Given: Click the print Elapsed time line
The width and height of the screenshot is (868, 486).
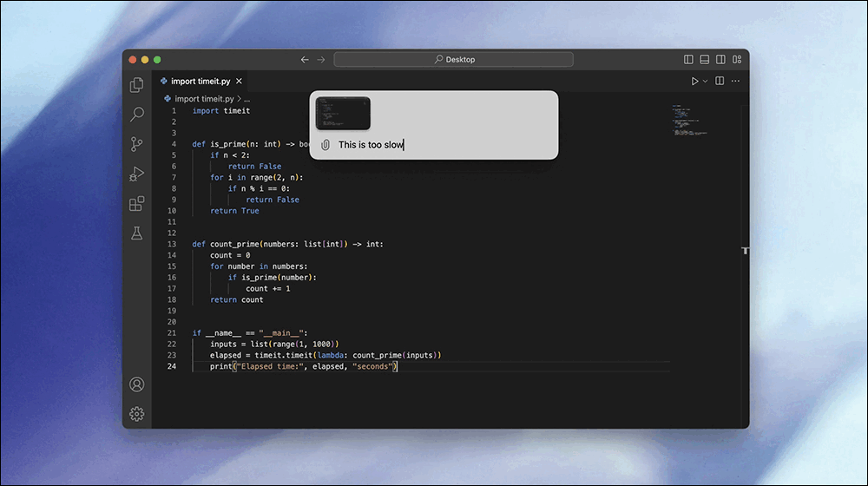Looking at the screenshot, I should 303,366.
